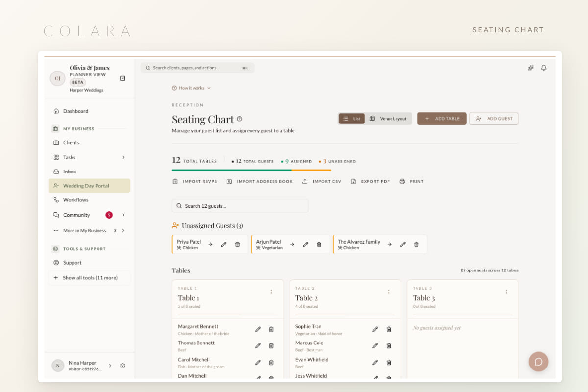Import CSV file
The width and height of the screenshot is (588, 392).
(321, 182)
